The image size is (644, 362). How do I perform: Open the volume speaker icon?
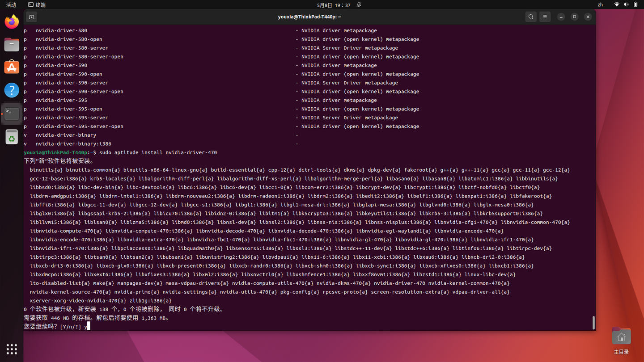coord(626,5)
